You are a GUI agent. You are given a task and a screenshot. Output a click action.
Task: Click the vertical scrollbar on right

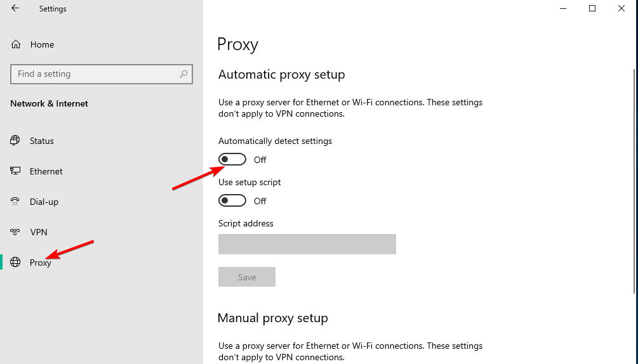coord(635,181)
